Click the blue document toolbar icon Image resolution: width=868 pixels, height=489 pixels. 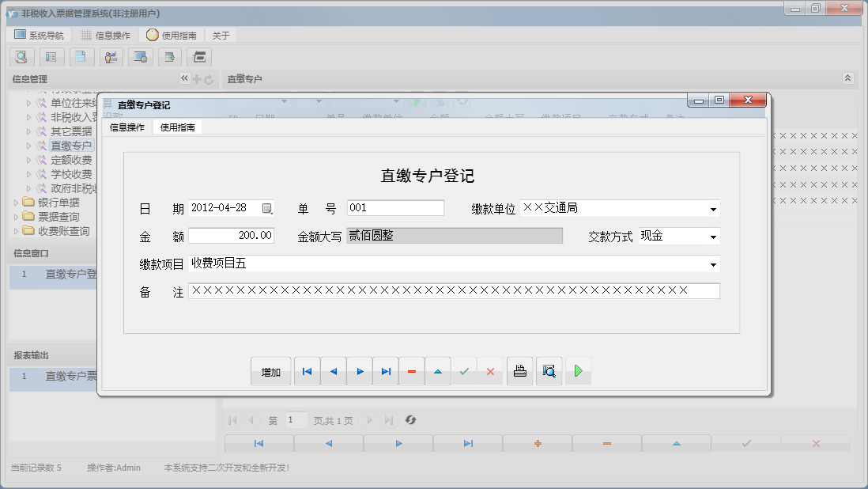pos(81,57)
